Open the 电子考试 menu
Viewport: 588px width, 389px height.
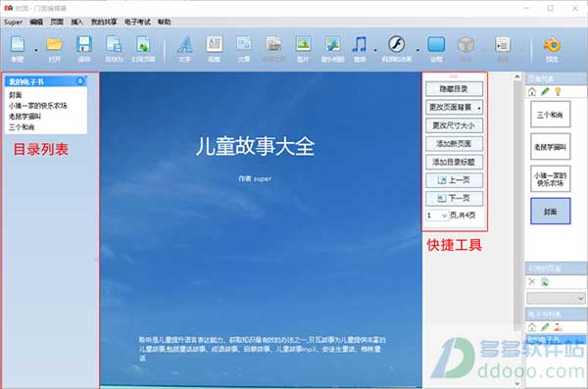[137, 23]
